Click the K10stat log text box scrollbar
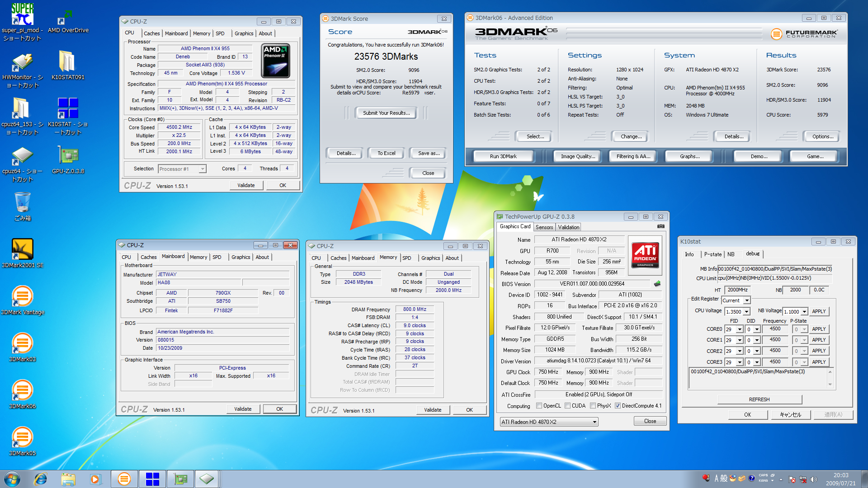The image size is (868, 488). click(x=830, y=378)
